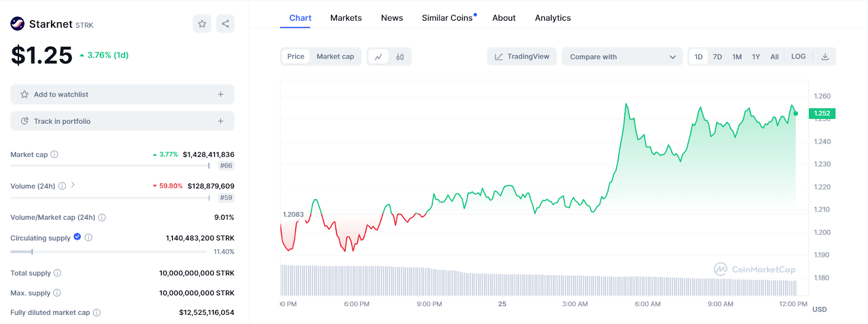
Task: Click the volume rank #59 badge
Action: click(226, 198)
